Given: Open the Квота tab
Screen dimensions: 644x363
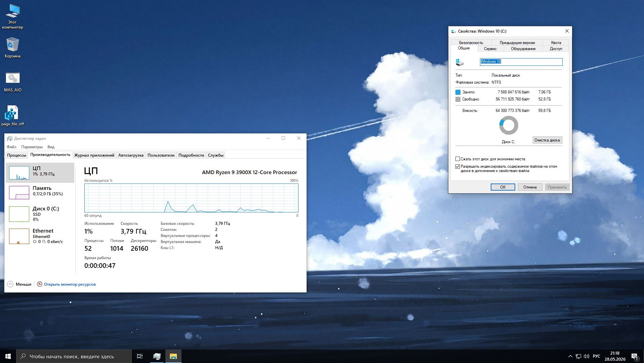Looking at the screenshot, I should [556, 43].
